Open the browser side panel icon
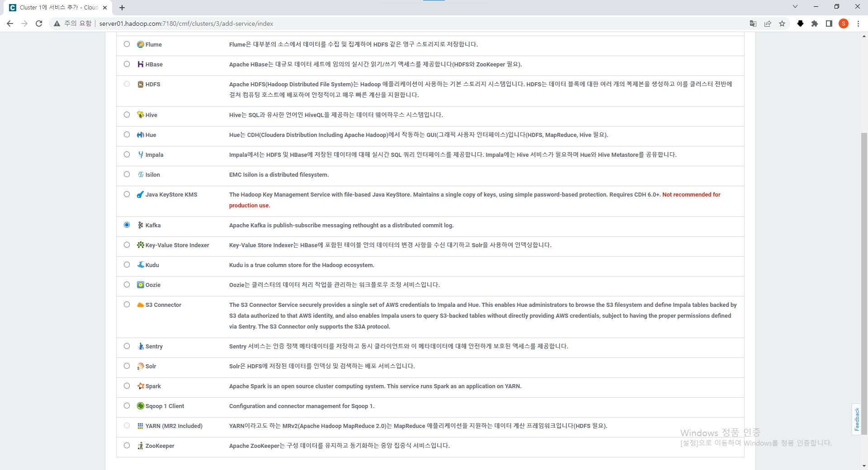The image size is (868, 470). [x=829, y=23]
